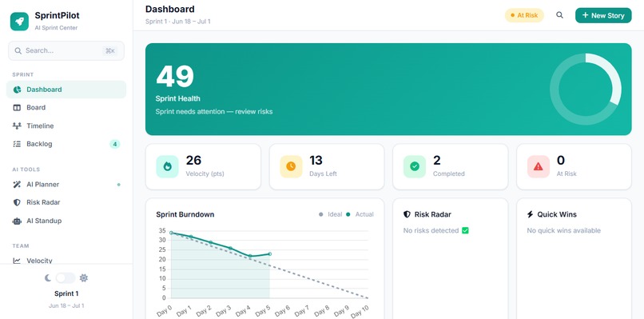Click the ⌘K shortcut hint in the search box
This screenshot has height=319, width=644.
(x=110, y=51)
